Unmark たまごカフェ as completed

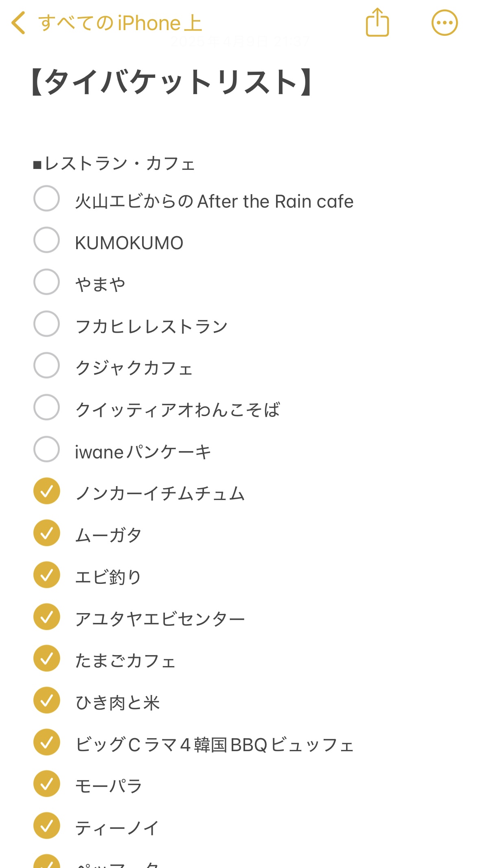(x=47, y=658)
